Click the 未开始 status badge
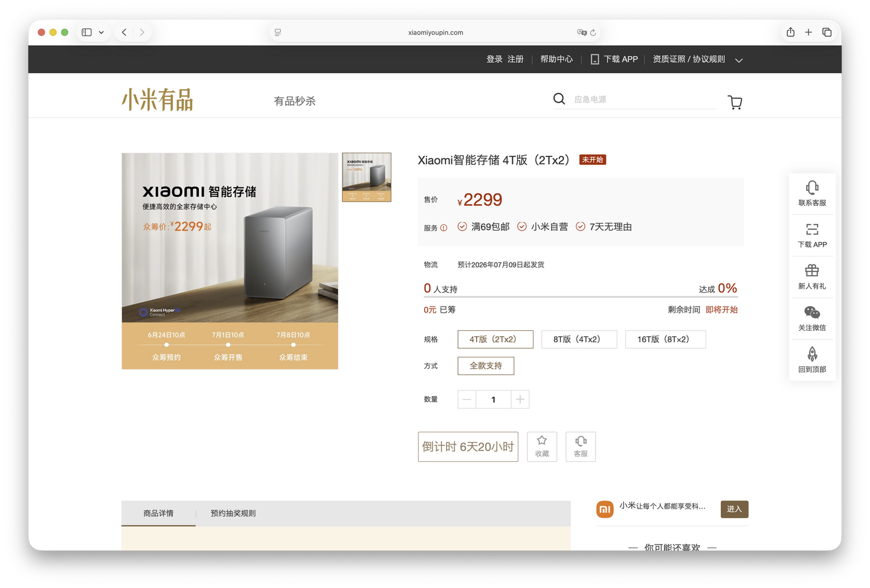The image size is (870, 588). tap(593, 160)
